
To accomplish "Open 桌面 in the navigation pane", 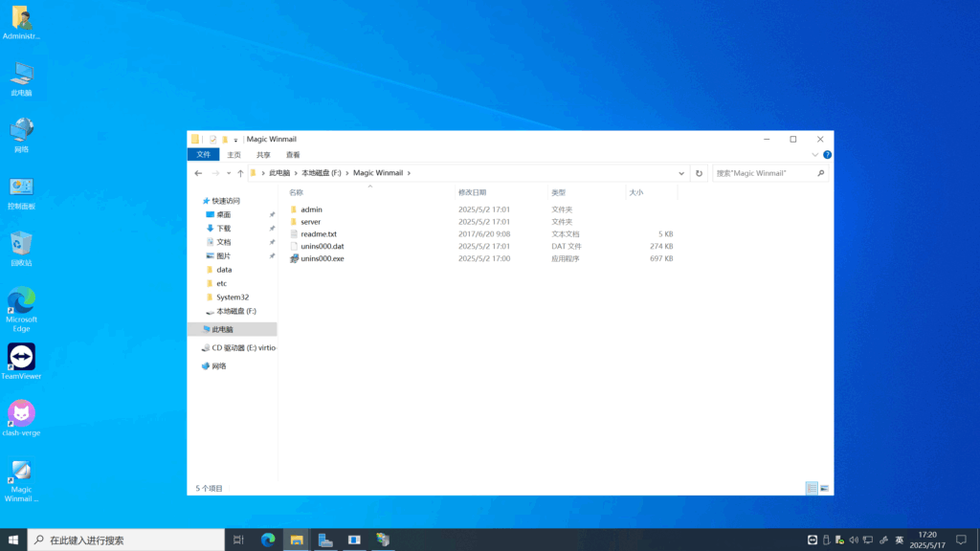I will pyautogui.click(x=223, y=215).
